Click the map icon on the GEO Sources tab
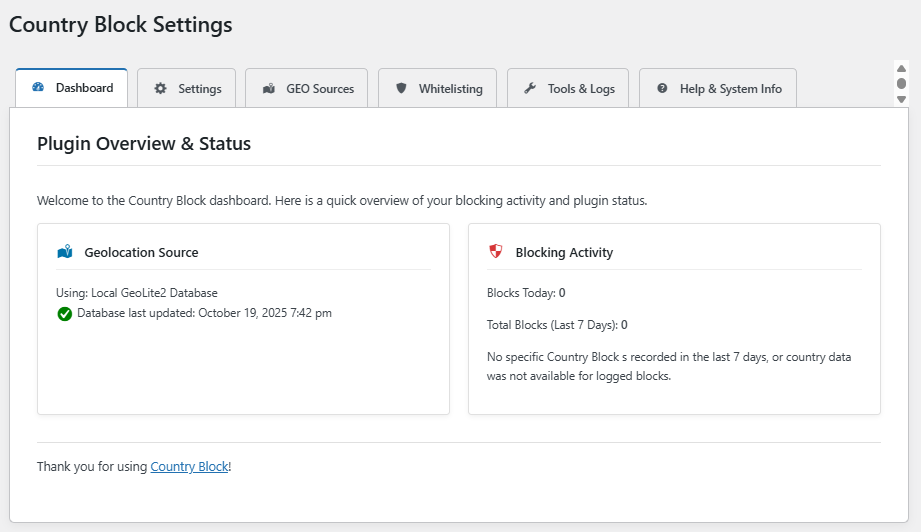 pos(268,89)
